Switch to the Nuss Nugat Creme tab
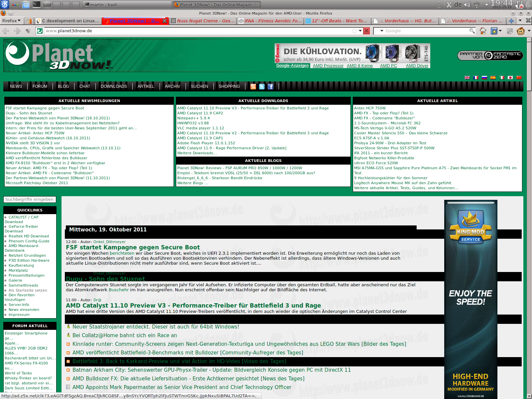 coord(203,21)
